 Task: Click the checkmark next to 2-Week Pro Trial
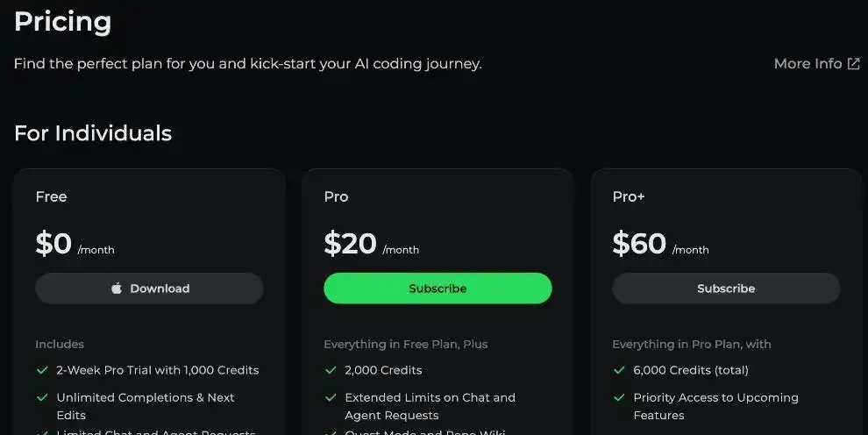(41, 370)
